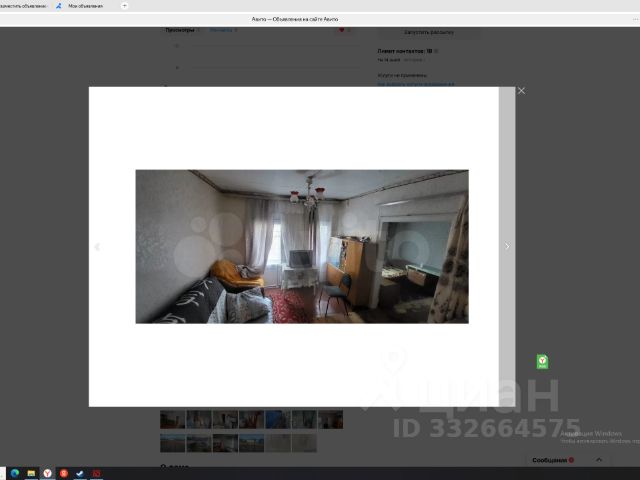Open the blue checkmark app on taskbar
Screen dimensions: 640x480
[x=80, y=473]
